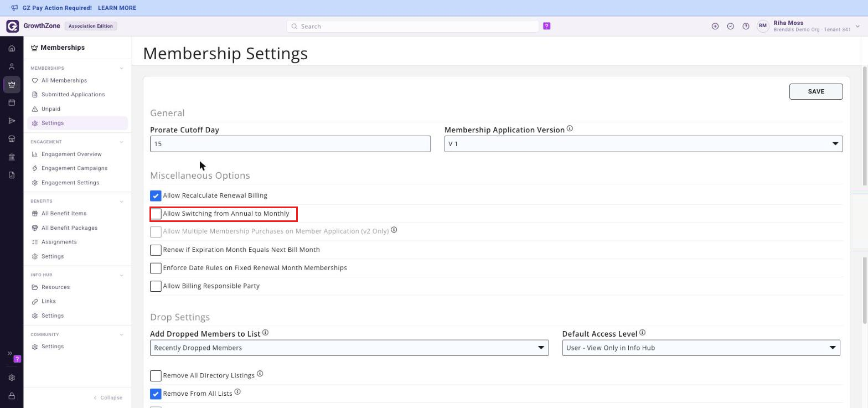This screenshot has height=408, width=868.
Task: Focus the Prorate Cutoff Day field
Action: (x=290, y=144)
